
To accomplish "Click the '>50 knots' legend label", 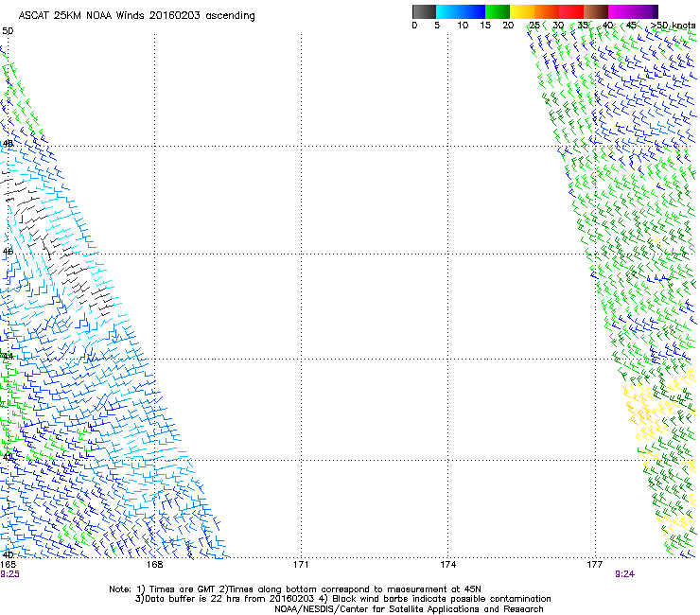I will pyautogui.click(x=673, y=26).
